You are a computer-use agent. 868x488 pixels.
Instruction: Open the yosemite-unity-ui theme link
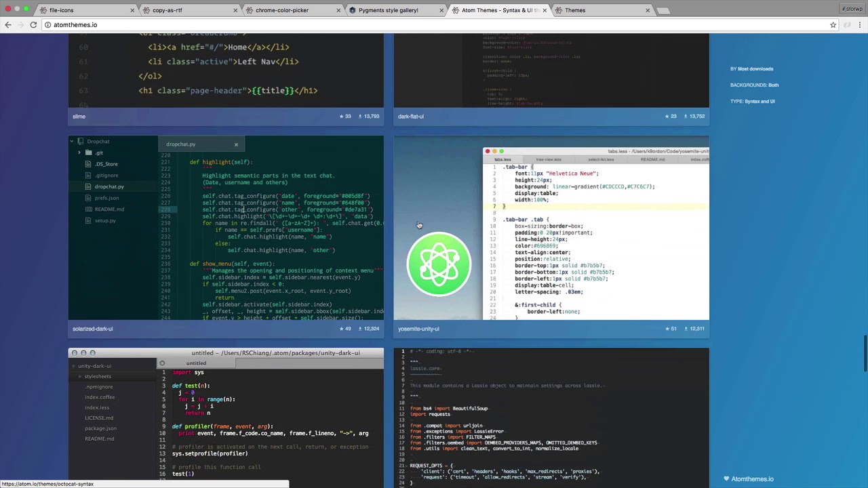[418, 329]
